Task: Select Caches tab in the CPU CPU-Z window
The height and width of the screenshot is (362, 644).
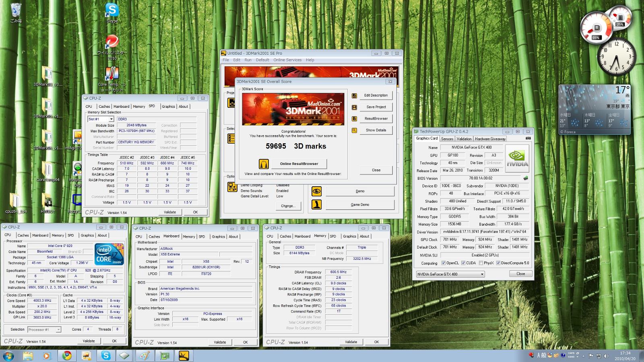Action: point(23,235)
